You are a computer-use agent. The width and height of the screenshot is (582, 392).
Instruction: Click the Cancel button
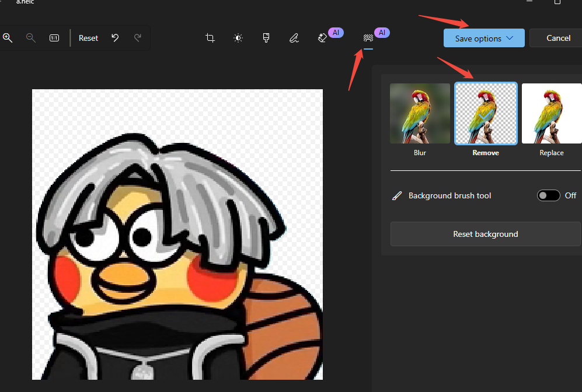click(x=558, y=38)
